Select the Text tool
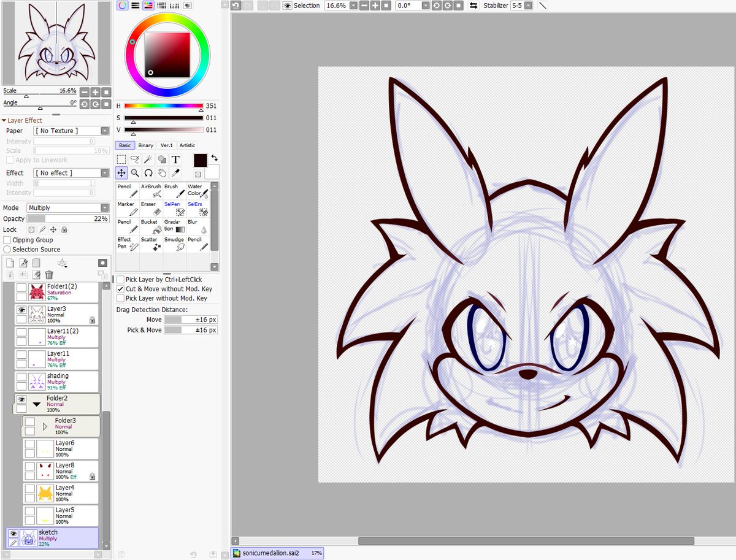The image size is (736, 560). [x=175, y=159]
